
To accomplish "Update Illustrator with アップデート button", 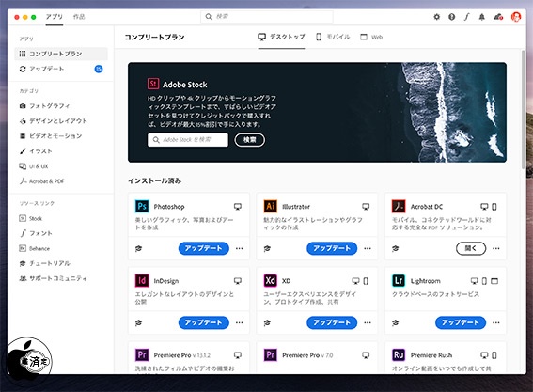I will (332, 248).
